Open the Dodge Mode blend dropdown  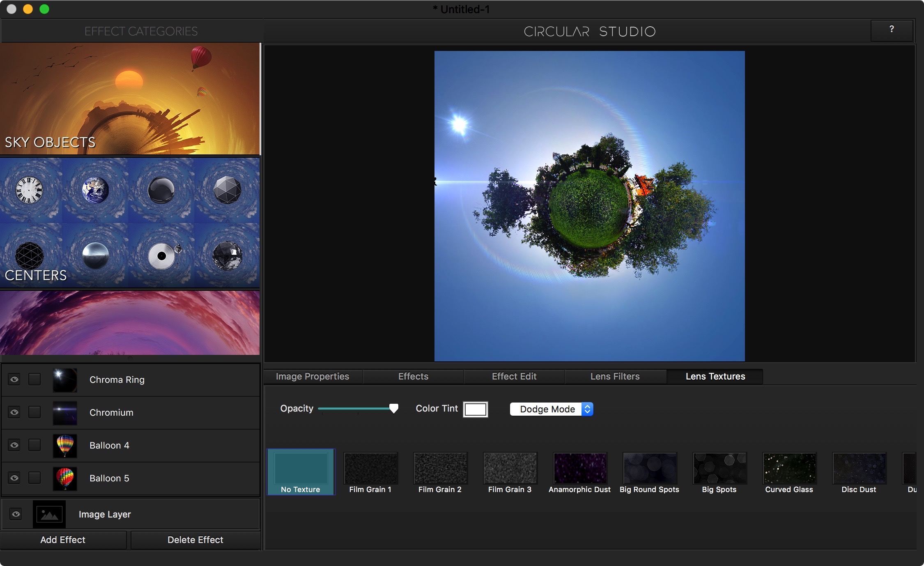pos(551,409)
